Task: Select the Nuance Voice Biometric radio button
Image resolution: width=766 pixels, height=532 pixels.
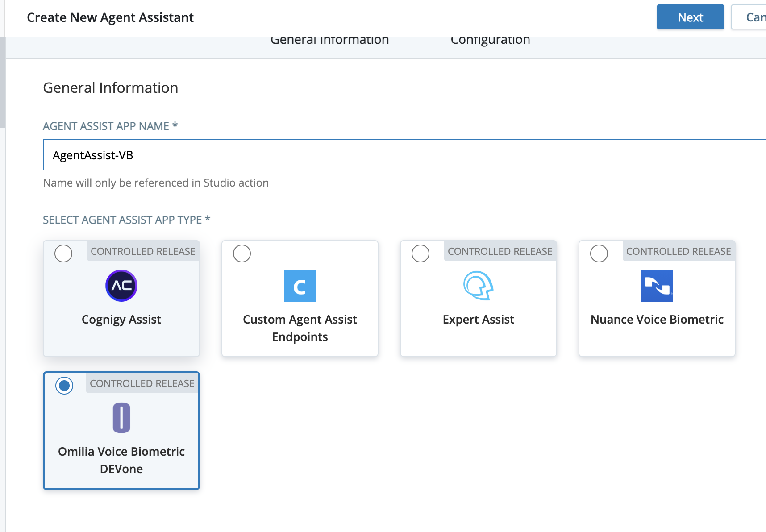Action: (599, 254)
